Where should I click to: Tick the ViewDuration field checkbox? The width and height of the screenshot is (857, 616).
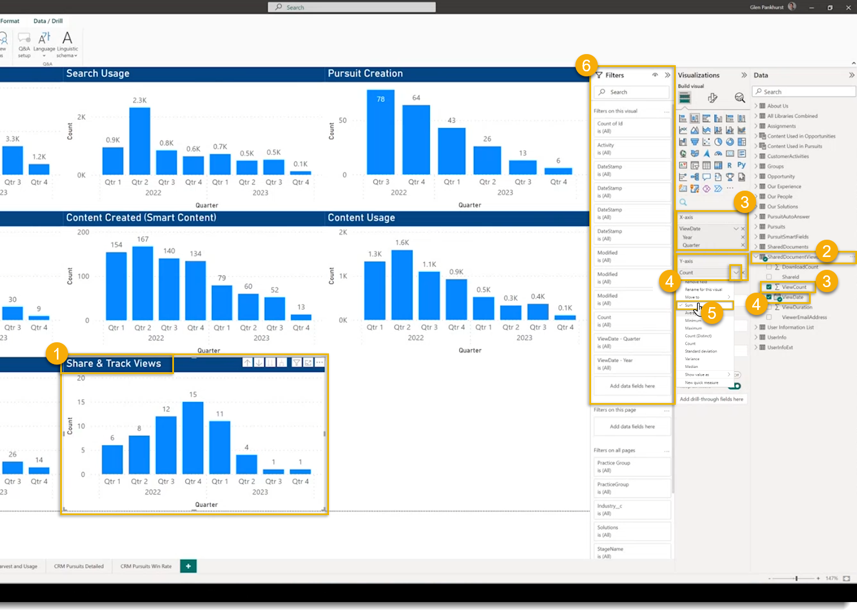pyautogui.click(x=769, y=307)
